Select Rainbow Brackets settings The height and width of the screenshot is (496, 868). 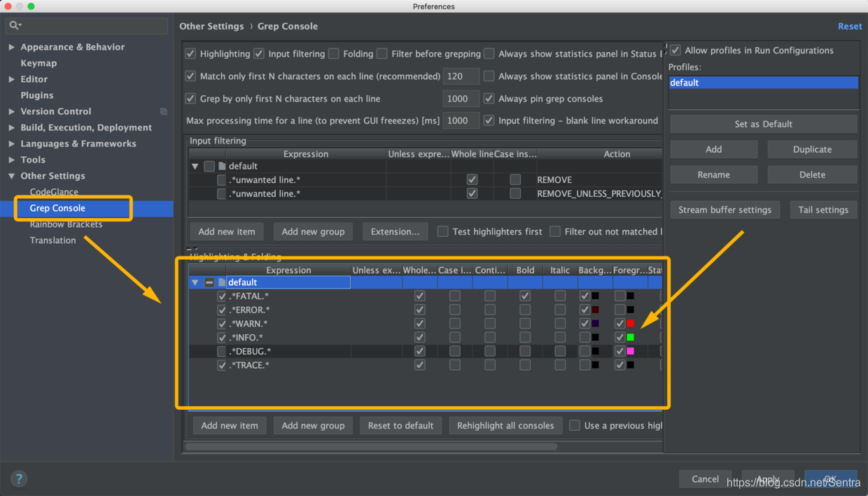[66, 224]
